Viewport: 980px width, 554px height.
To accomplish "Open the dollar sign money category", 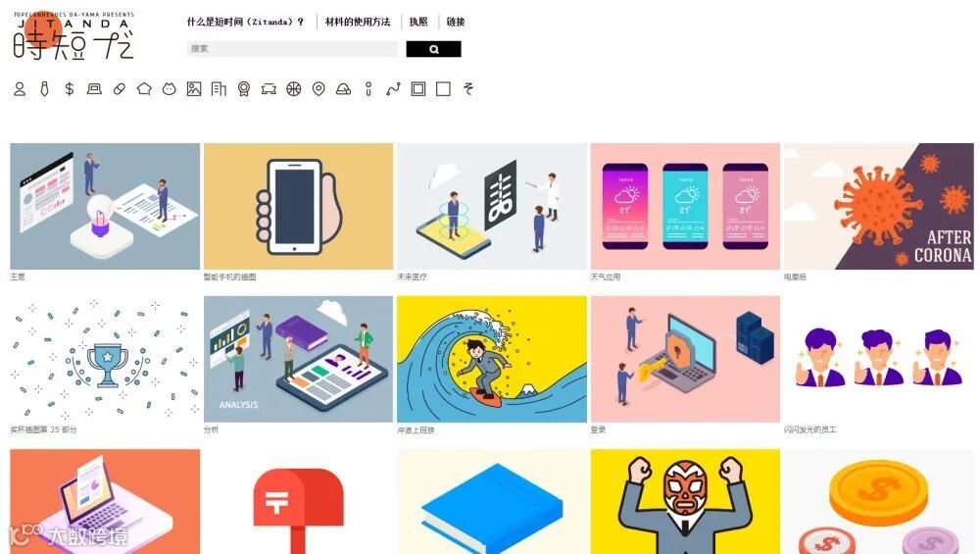I will [x=70, y=89].
